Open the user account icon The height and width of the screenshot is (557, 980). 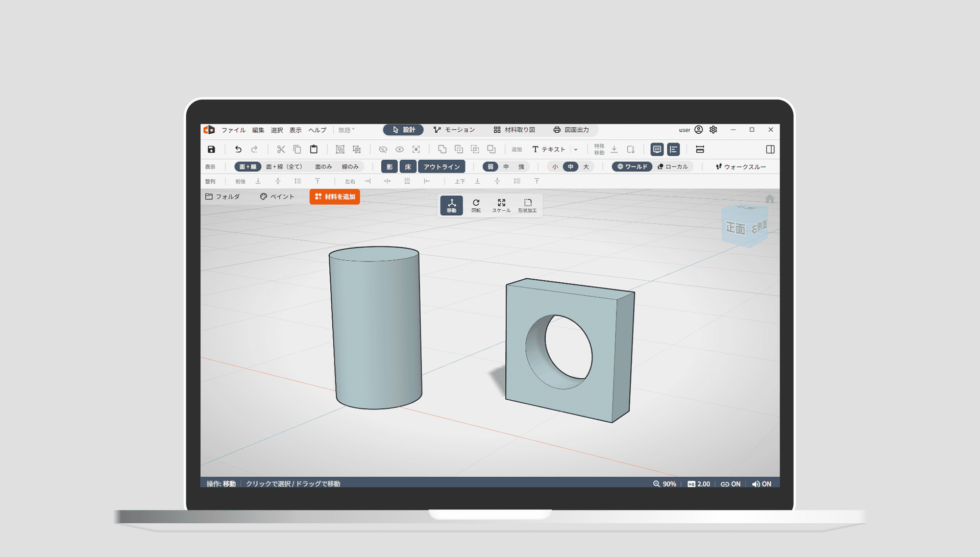(699, 130)
